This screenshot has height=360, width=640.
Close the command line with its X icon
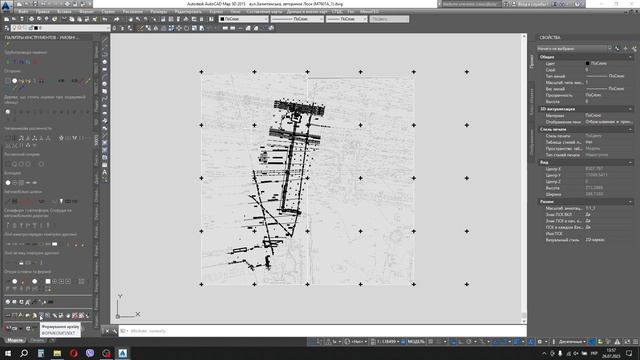107,331
